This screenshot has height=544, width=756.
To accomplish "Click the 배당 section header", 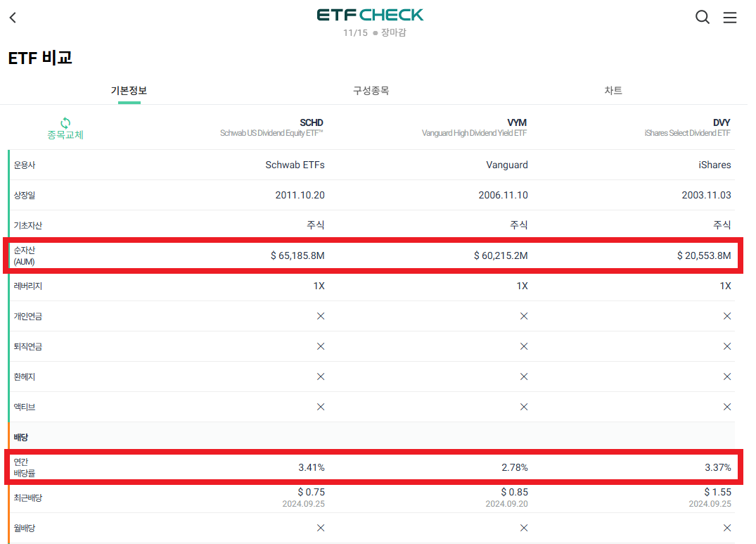I will (x=21, y=436).
